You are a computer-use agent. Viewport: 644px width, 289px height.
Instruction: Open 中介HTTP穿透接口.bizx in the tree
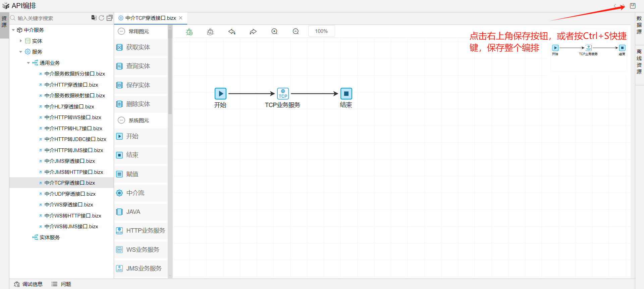(x=71, y=85)
